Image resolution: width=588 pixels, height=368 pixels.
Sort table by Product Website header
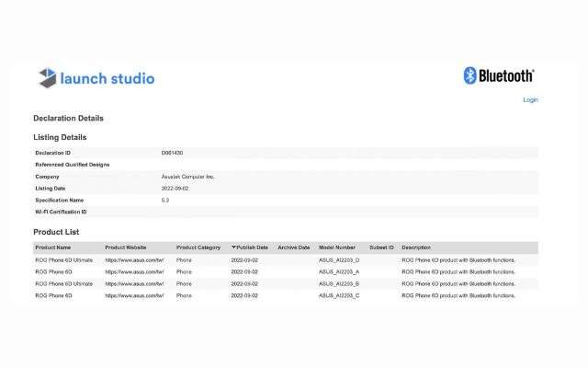(x=126, y=247)
